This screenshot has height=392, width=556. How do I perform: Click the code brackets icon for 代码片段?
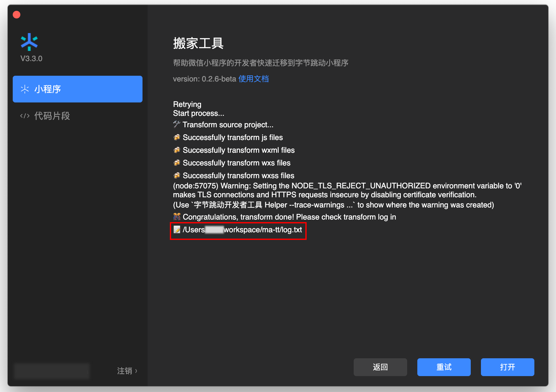pos(25,116)
